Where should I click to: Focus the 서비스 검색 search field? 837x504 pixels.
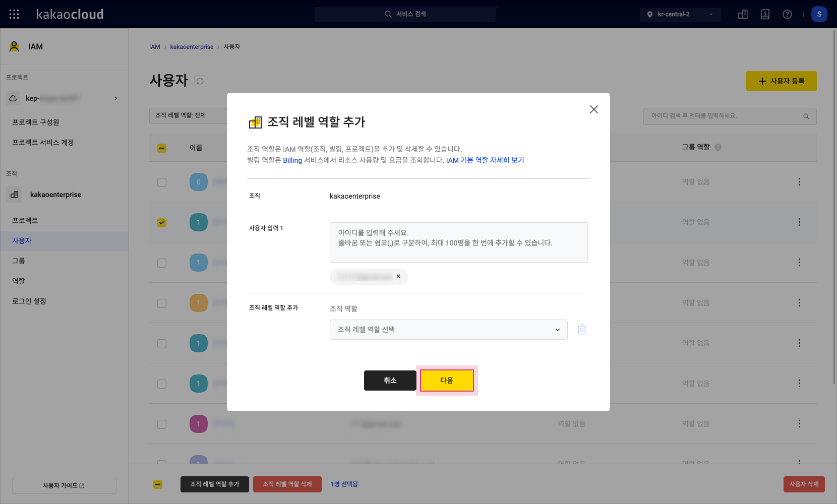[405, 14]
